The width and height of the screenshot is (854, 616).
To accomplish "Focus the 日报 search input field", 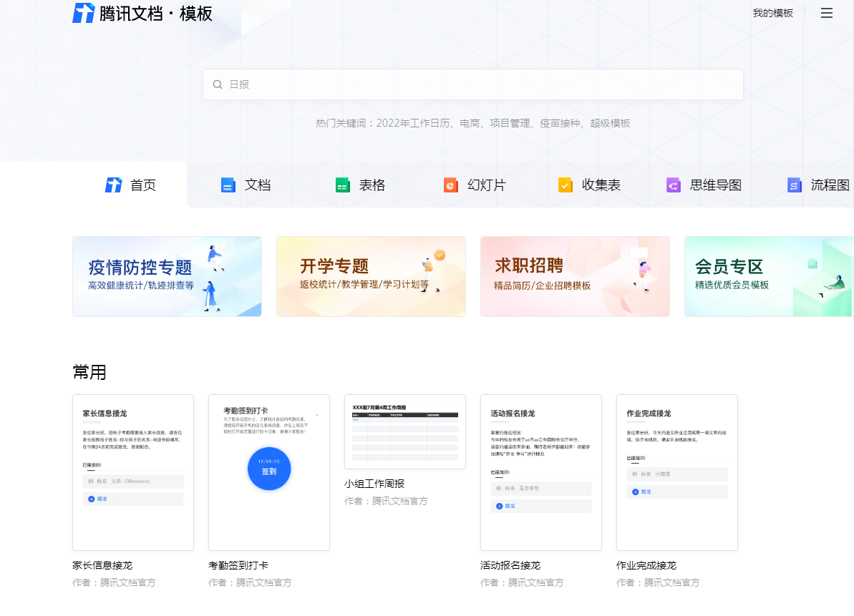I will coord(472,84).
